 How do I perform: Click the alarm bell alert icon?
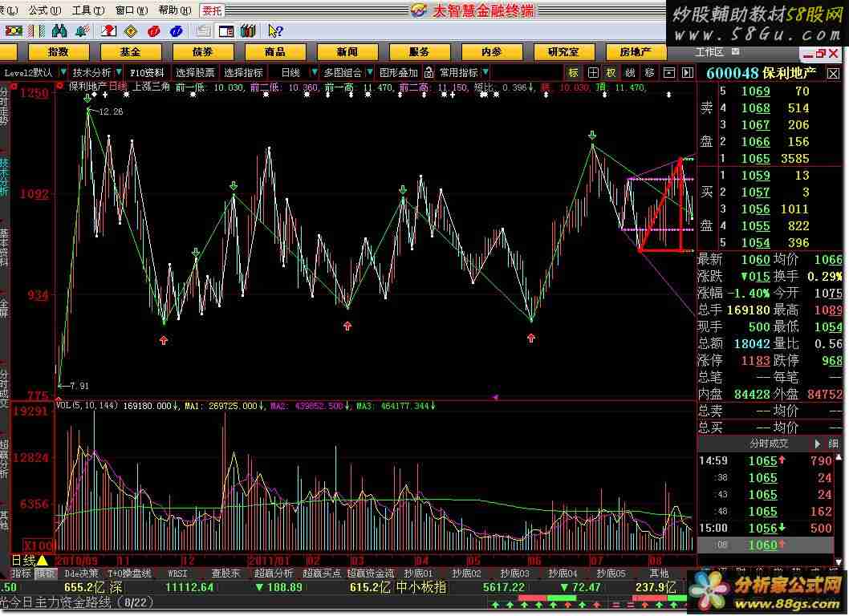(x=81, y=30)
